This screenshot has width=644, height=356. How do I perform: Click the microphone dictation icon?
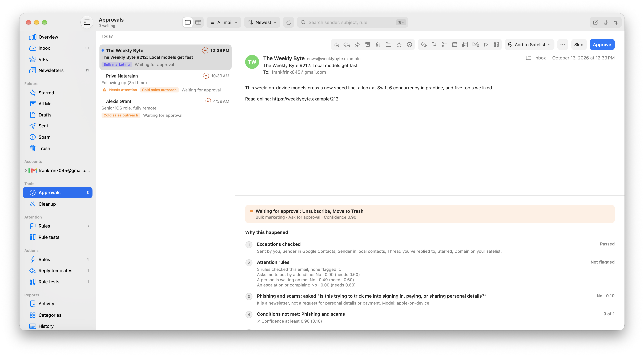(606, 22)
